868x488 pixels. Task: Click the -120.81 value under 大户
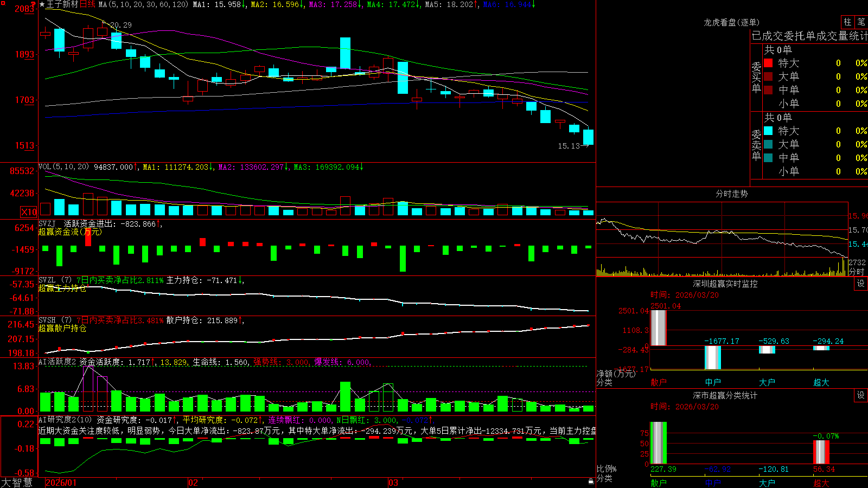click(x=774, y=469)
